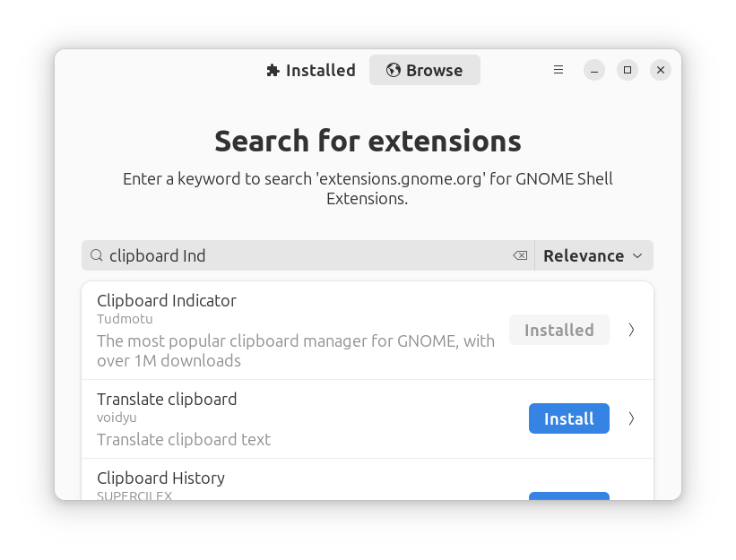Viewport: 736px width, 560px height.
Task: Click the magnifier search icon
Action: pyautogui.click(x=97, y=255)
